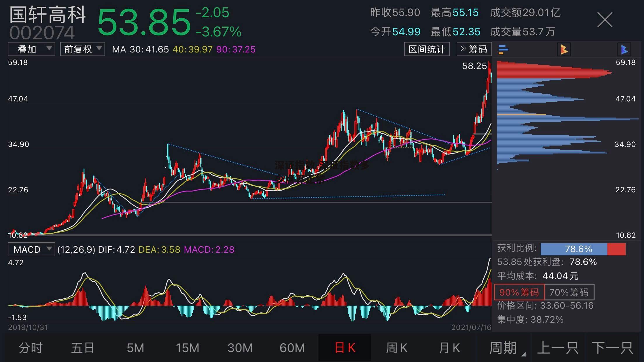
Task: Click the 最高55.15 value
Action: click(x=455, y=13)
